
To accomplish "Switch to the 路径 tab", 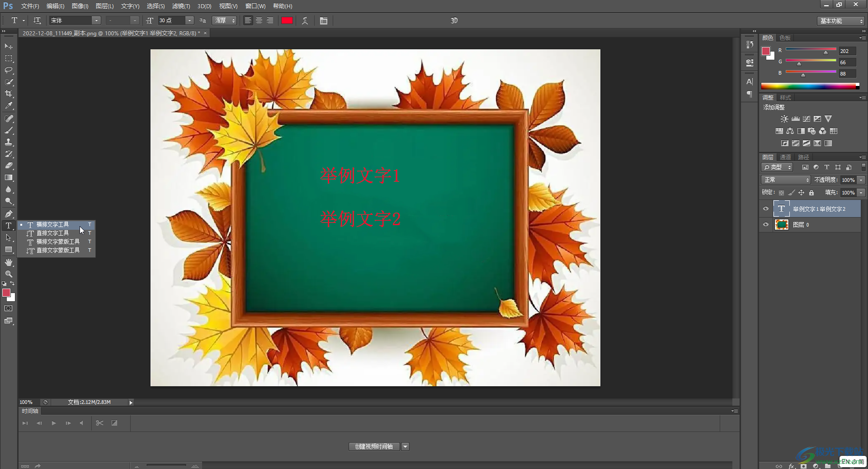I will point(803,157).
